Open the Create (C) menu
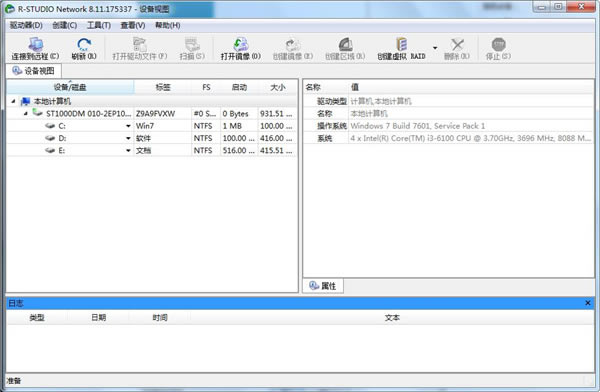 click(64, 25)
